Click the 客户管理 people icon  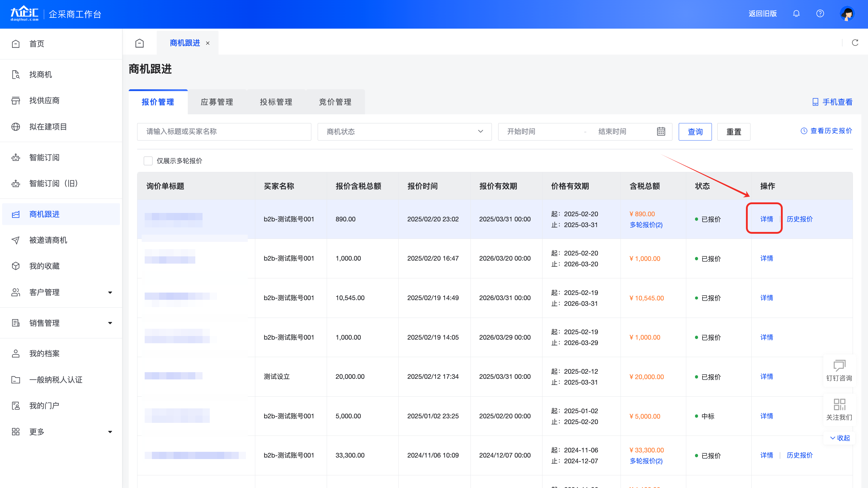coord(15,292)
